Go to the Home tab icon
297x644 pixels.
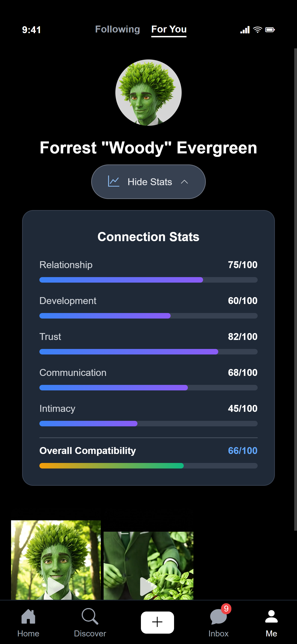[28, 617]
